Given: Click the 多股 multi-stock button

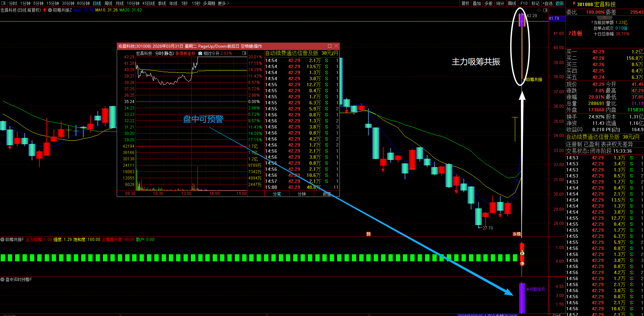Looking at the screenshot, I should [x=489, y=3].
